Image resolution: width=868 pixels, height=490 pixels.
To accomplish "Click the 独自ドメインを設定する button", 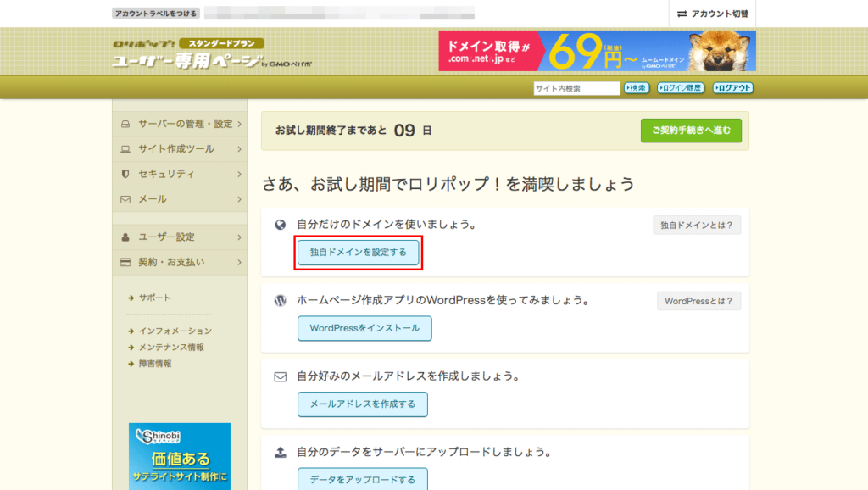I will tap(359, 253).
